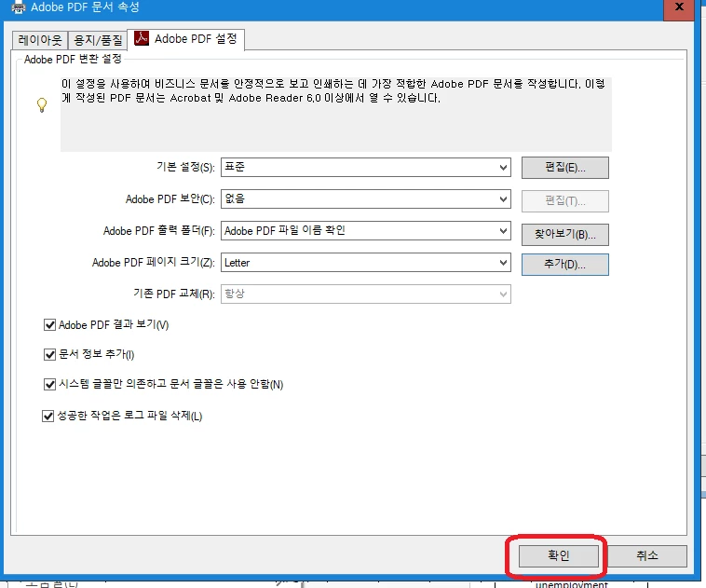706x588 pixels.
Task: Toggle 성공한 작업은 로그 파일 삭제 checkbox
Action: pyautogui.click(x=48, y=416)
